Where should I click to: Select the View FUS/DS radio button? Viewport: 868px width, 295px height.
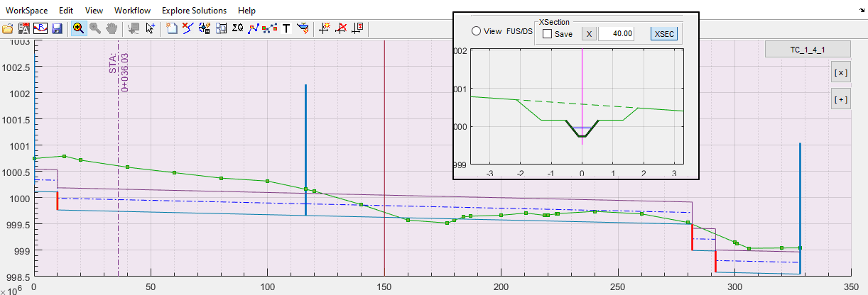pyautogui.click(x=476, y=32)
